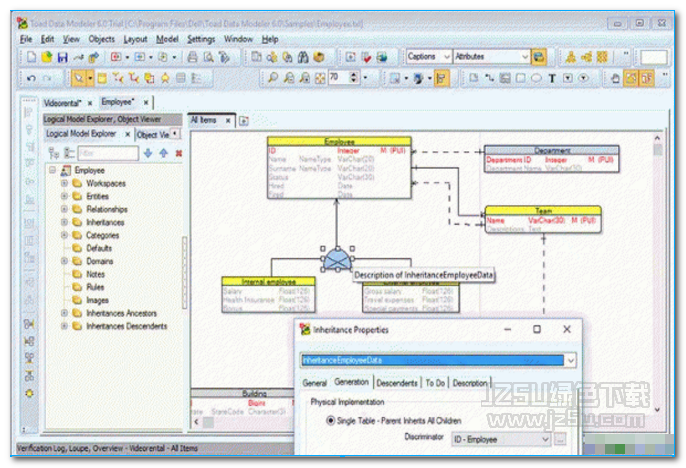The height and width of the screenshot is (468, 686).
Task: Fit the diagram to screen icon
Action: tap(320, 78)
